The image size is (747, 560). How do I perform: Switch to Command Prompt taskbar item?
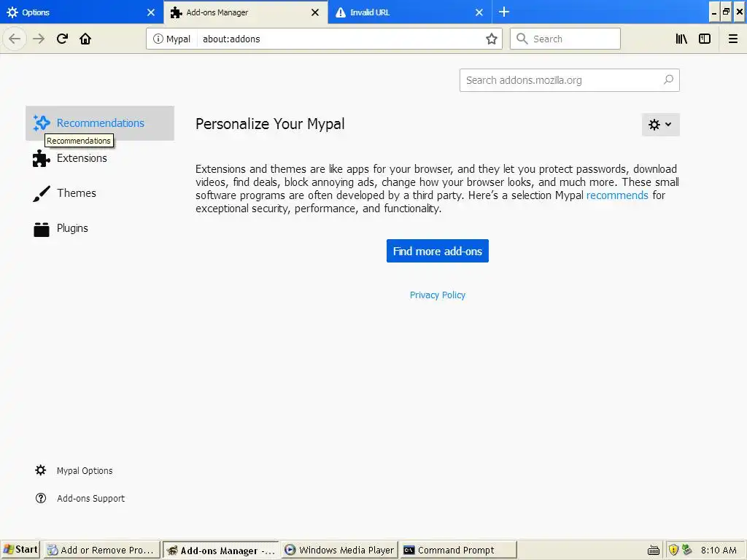pyautogui.click(x=458, y=550)
